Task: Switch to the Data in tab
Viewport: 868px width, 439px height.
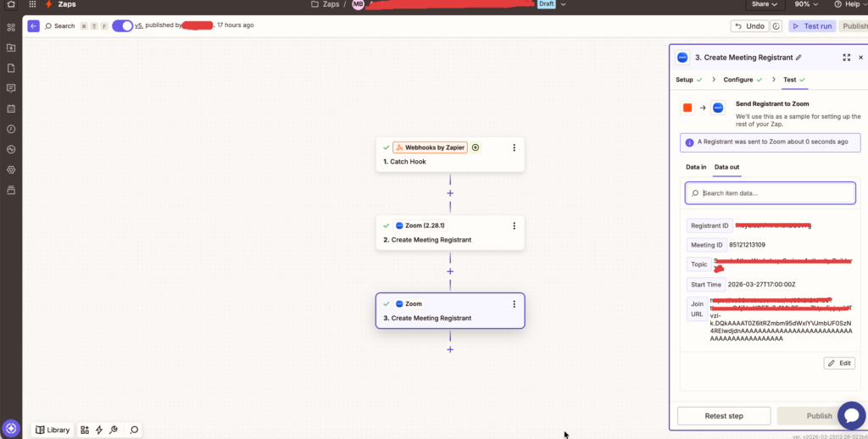Action: click(696, 167)
